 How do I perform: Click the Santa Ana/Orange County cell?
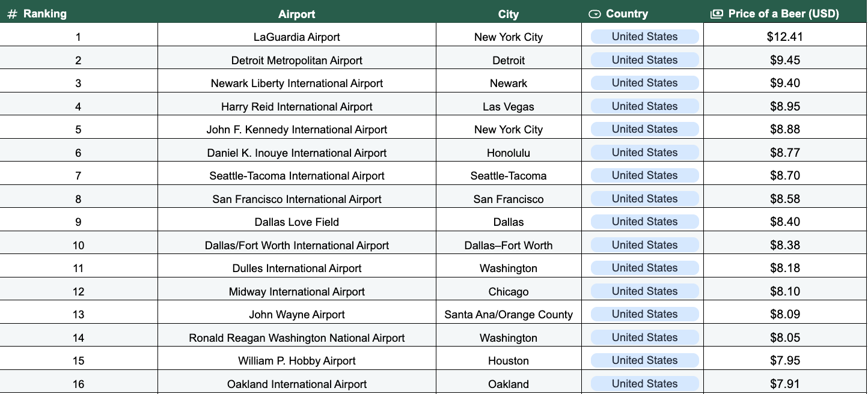click(x=508, y=315)
